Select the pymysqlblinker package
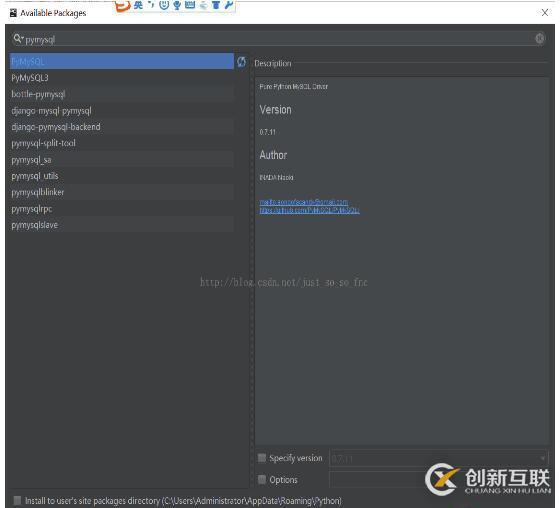 [x=122, y=192]
